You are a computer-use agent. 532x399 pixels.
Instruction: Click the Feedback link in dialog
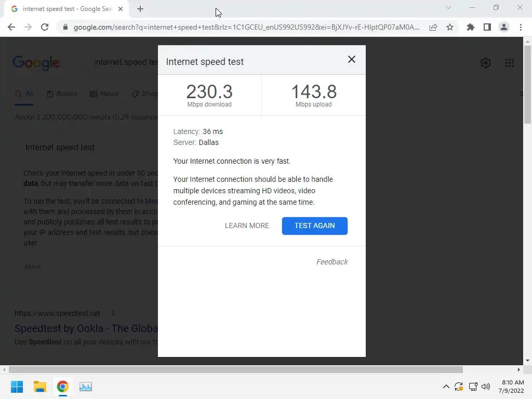(332, 262)
